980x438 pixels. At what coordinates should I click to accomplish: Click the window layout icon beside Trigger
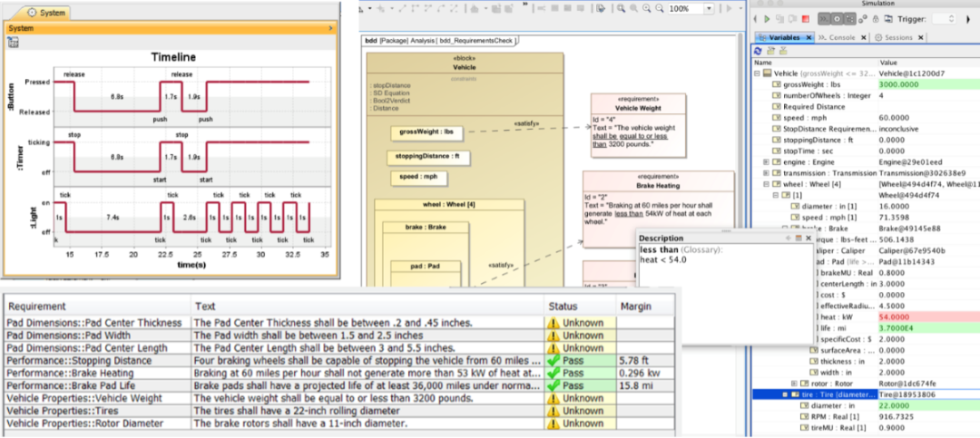[888, 19]
